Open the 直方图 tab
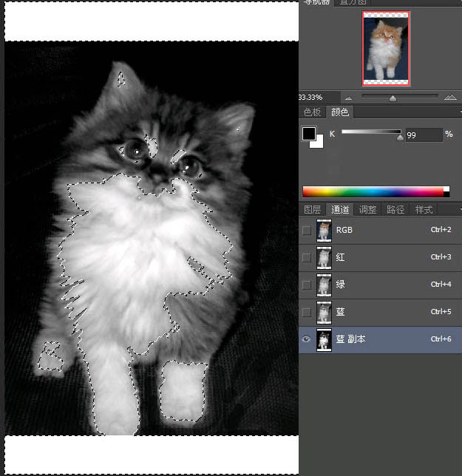 (353, 2)
